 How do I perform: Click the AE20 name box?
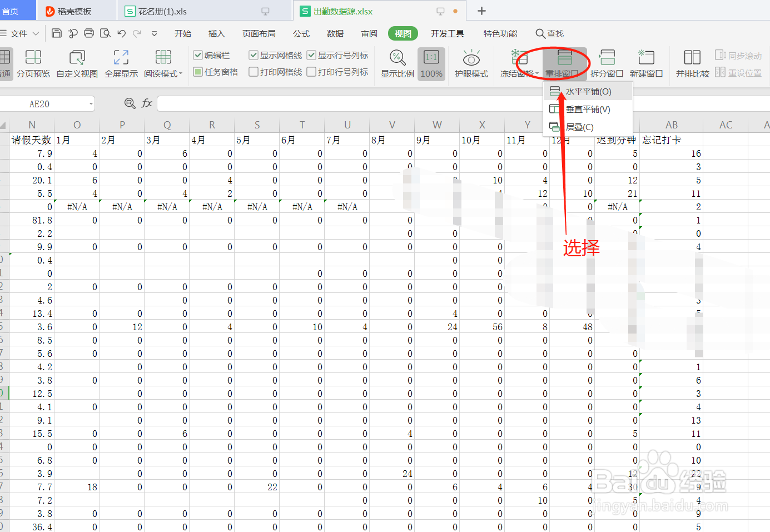pyautogui.click(x=39, y=104)
